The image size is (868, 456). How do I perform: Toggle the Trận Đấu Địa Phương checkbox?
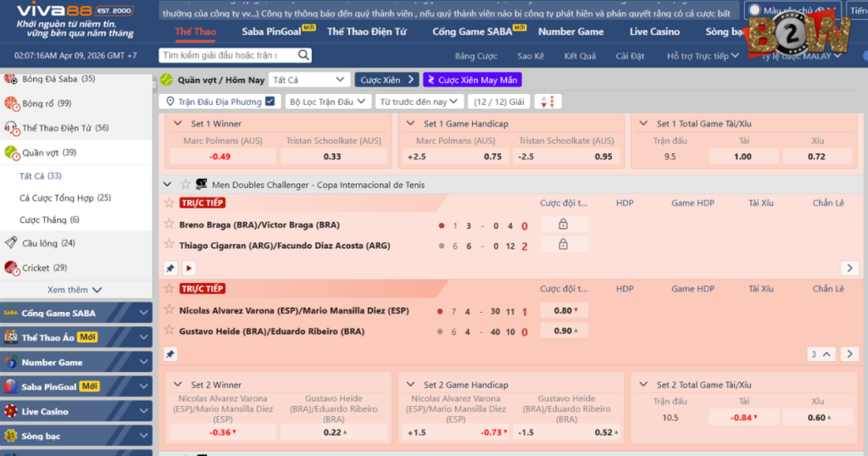tap(270, 101)
